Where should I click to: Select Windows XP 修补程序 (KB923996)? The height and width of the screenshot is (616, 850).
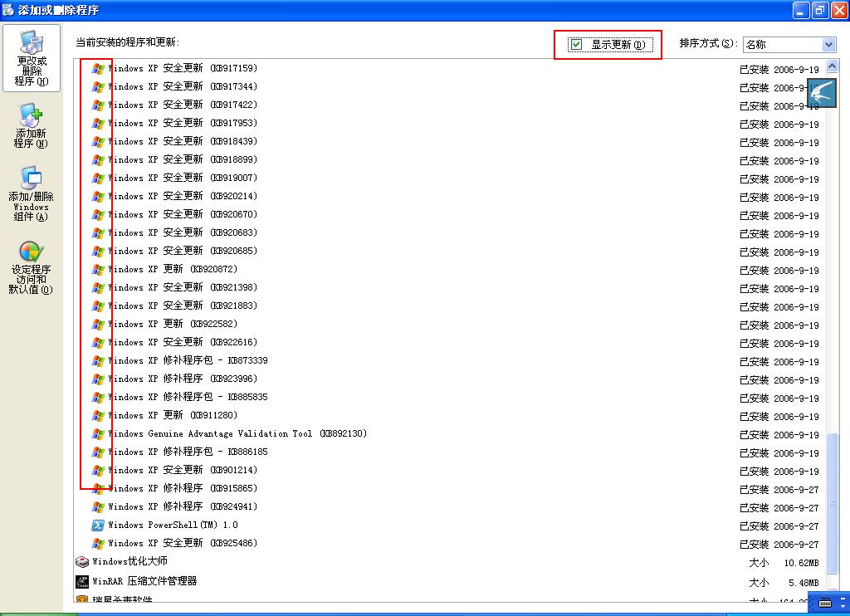tap(182, 379)
